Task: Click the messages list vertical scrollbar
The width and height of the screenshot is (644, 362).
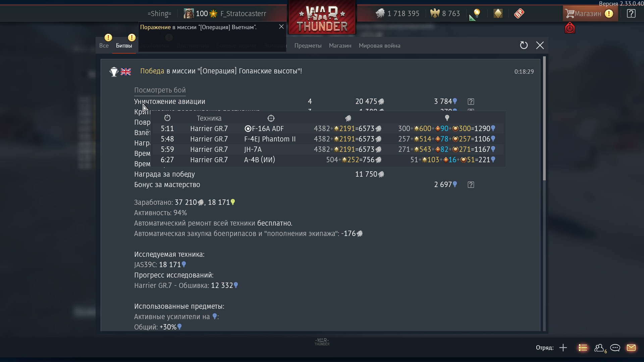Action: (x=544, y=118)
